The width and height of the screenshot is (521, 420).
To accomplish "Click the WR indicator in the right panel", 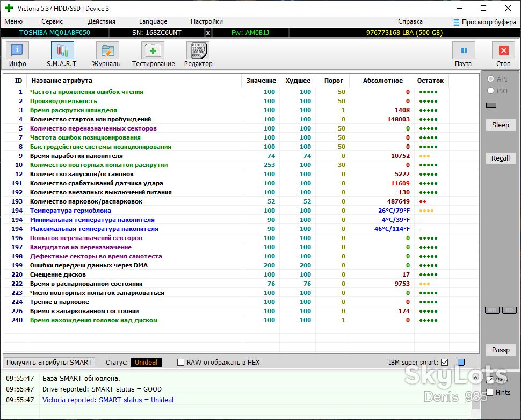I will pos(492,310).
